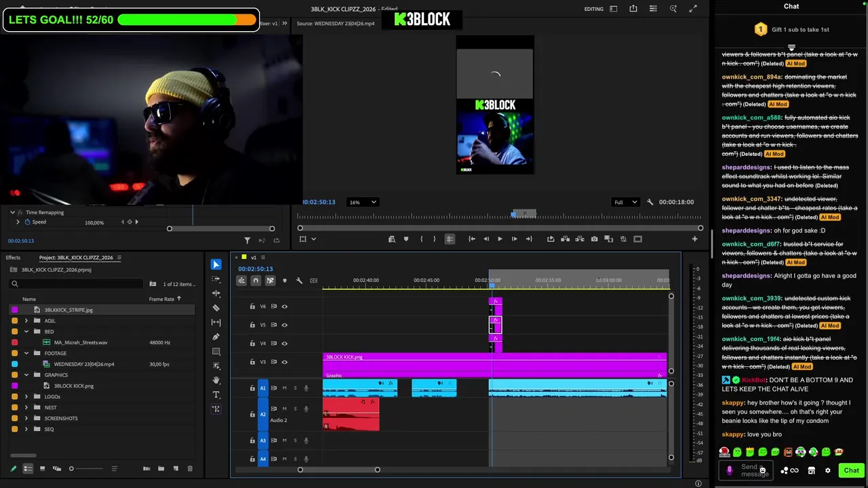Switch Project panel to icon view
The height and width of the screenshot is (488, 868).
[x=42, y=468]
